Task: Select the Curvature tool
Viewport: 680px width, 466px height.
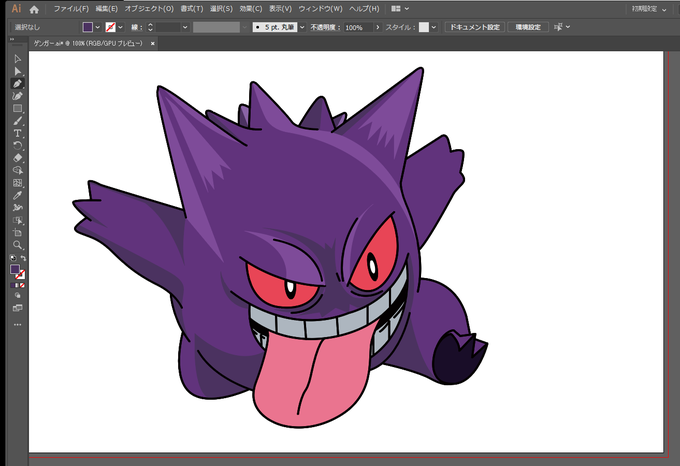Action: 17,96
